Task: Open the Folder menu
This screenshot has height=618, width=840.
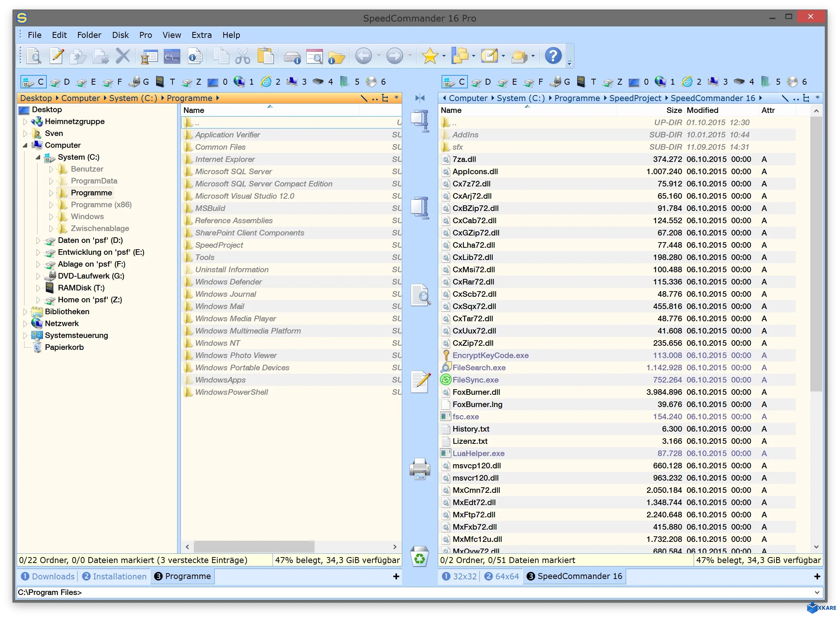Action: [89, 35]
